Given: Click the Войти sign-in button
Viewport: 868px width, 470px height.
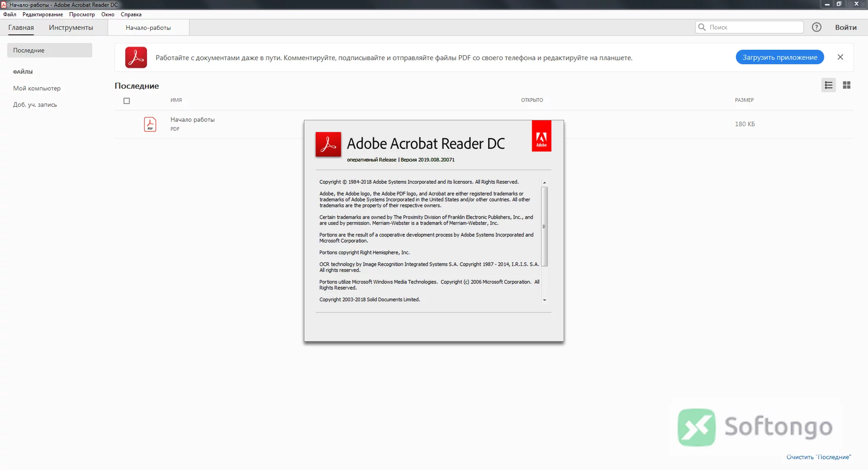Looking at the screenshot, I should tap(846, 28).
